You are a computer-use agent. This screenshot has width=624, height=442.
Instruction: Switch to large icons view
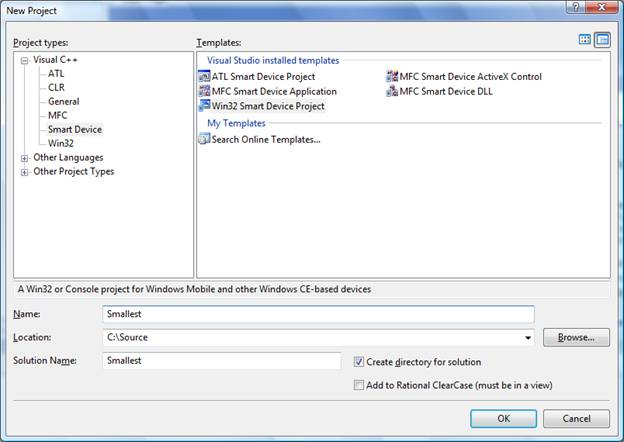tap(585, 39)
